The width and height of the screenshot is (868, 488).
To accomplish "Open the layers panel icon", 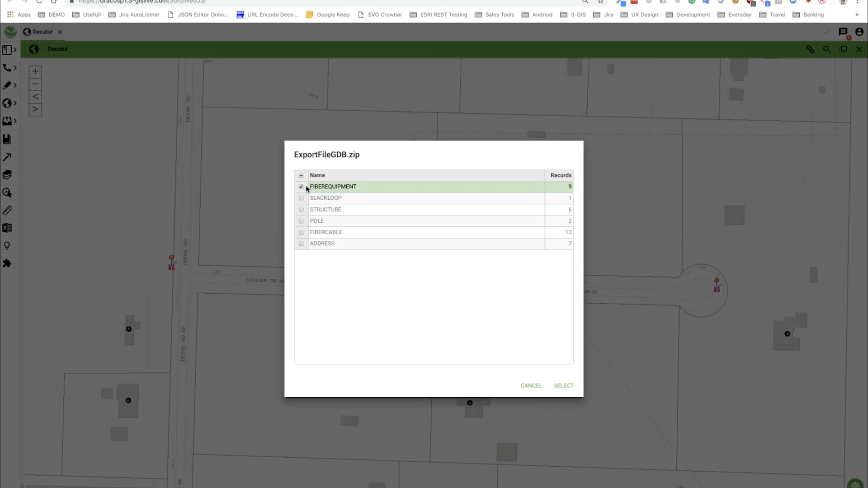I will coord(7,175).
